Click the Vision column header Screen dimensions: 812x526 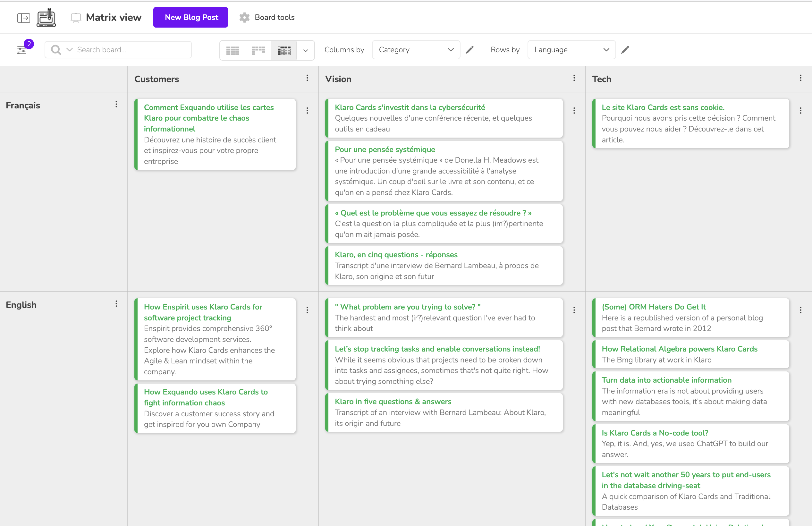click(x=338, y=79)
